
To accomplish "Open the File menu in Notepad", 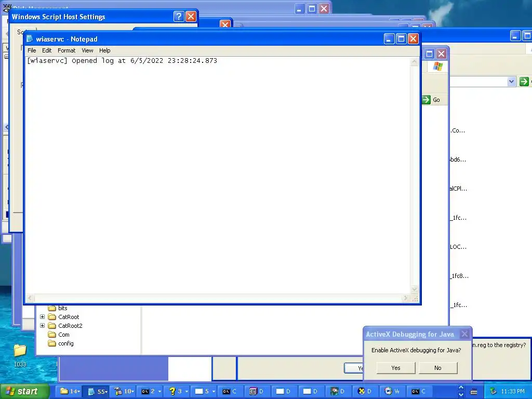I will point(32,50).
